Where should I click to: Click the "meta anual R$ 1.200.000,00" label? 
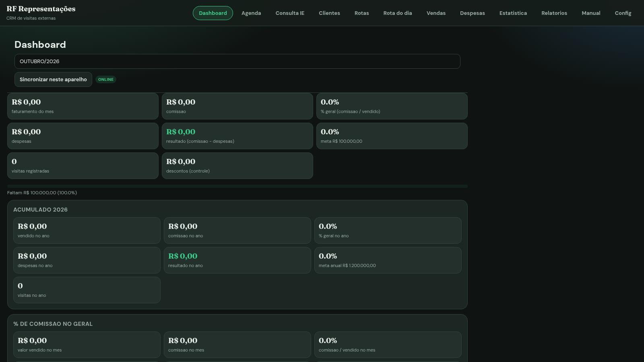347,266
